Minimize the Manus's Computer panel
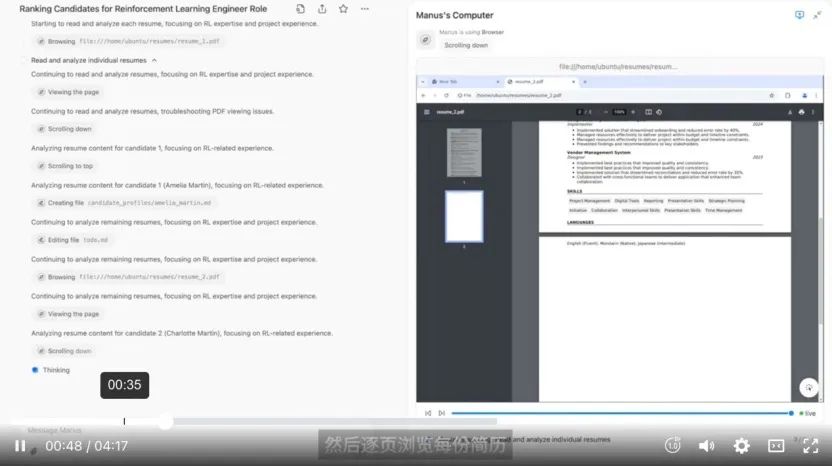832x466 pixels. click(817, 15)
